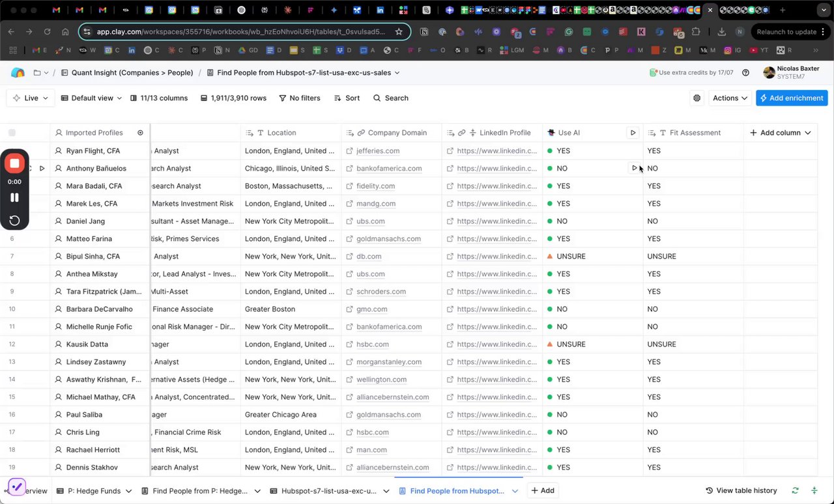Run row for Anthony Bañuelos with play icon
Screen dimensions: 834x504
tap(42, 169)
